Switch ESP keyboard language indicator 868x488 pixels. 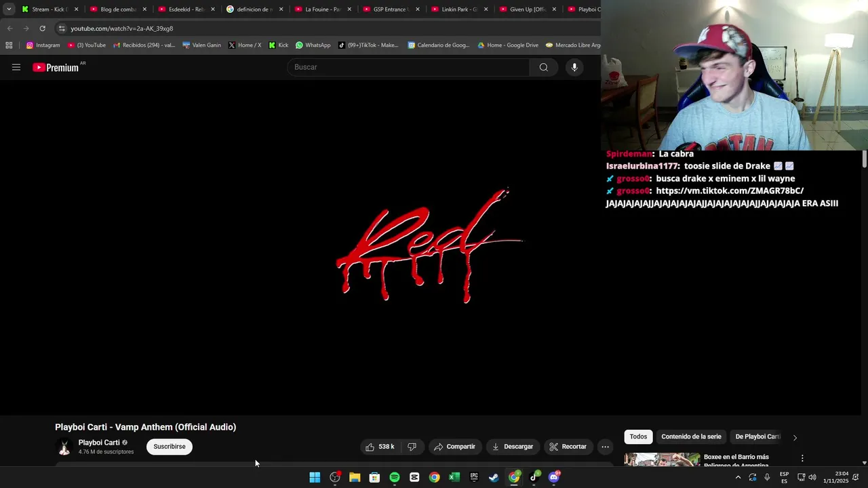[784, 477]
